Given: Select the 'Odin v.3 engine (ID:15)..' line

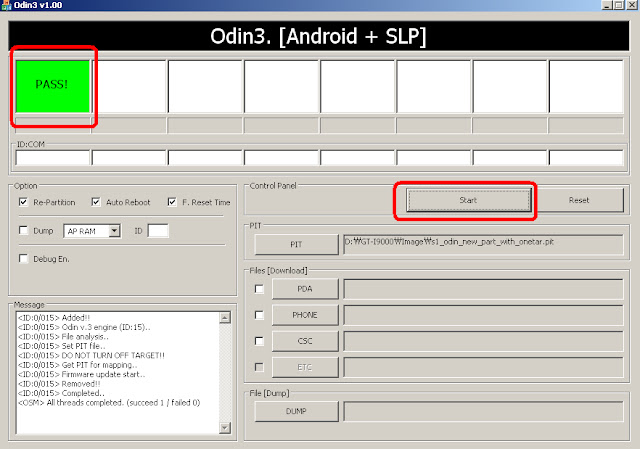Looking at the screenshot, I should 84,327.
